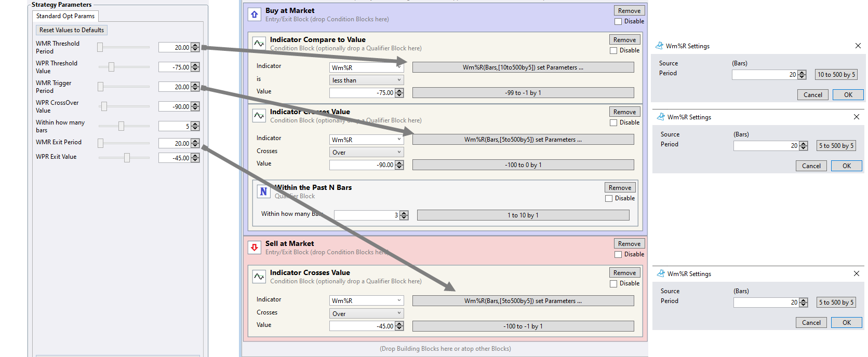
Task: Click WMR Trigger Period spinner arrows
Action: click(195, 87)
